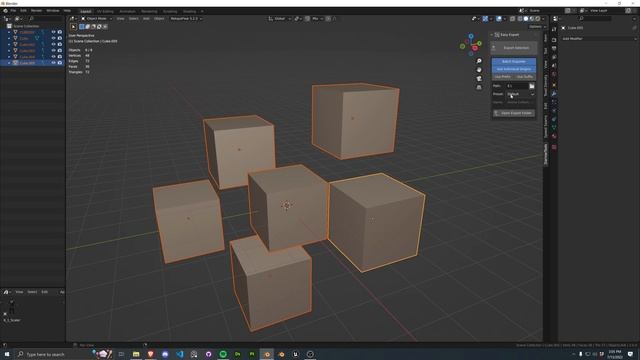Click the properties editor search field
Viewport: 640px width, 360px height.
(x=595, y=18)
